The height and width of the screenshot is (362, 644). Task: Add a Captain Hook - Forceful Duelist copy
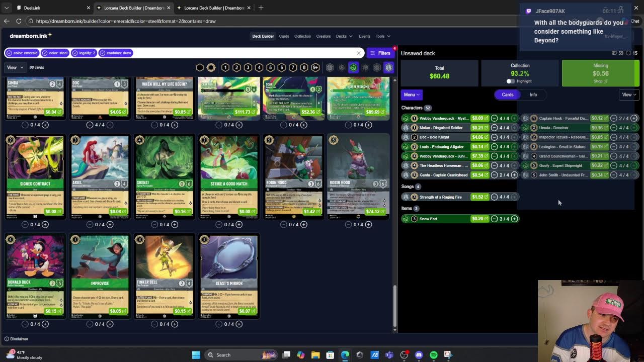634,118
